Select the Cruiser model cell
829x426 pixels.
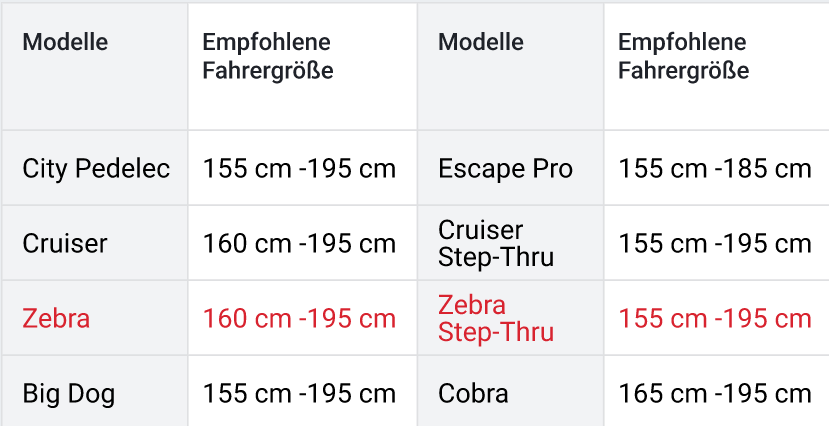click(x=65, y=243)
